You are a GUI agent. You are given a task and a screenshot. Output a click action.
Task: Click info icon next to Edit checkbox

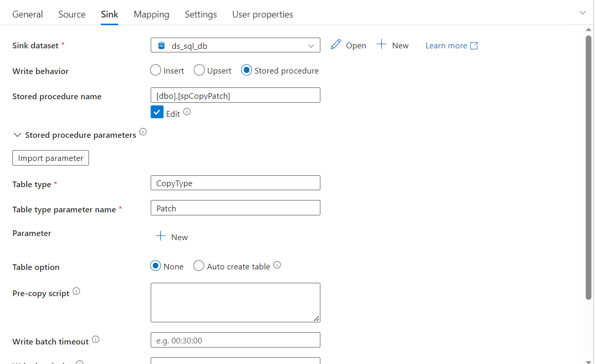click(187, 112)
